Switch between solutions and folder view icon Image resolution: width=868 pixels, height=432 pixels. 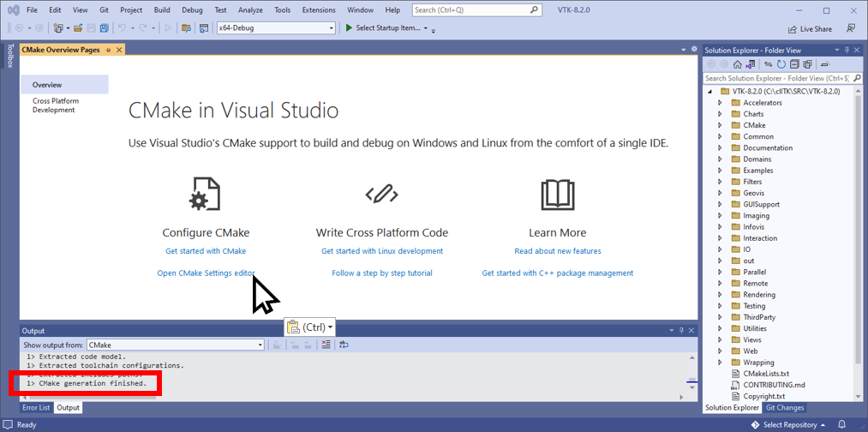coord(751,64)
